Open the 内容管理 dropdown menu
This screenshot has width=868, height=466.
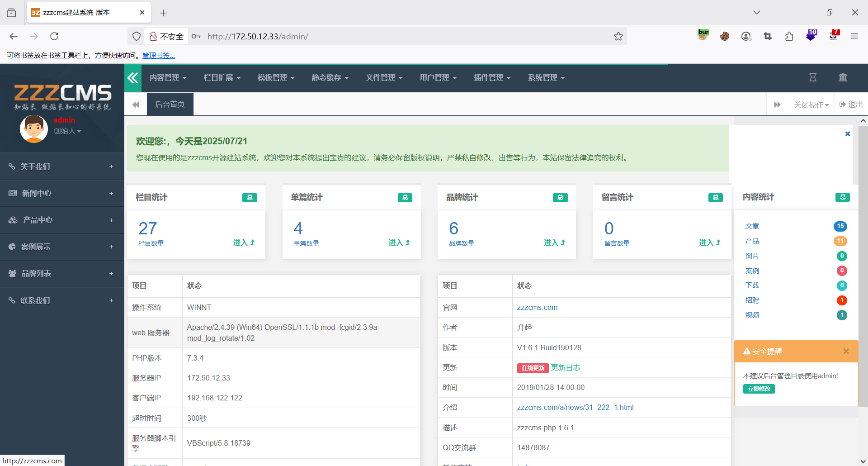pyautogui.click(x=168, y=78)
